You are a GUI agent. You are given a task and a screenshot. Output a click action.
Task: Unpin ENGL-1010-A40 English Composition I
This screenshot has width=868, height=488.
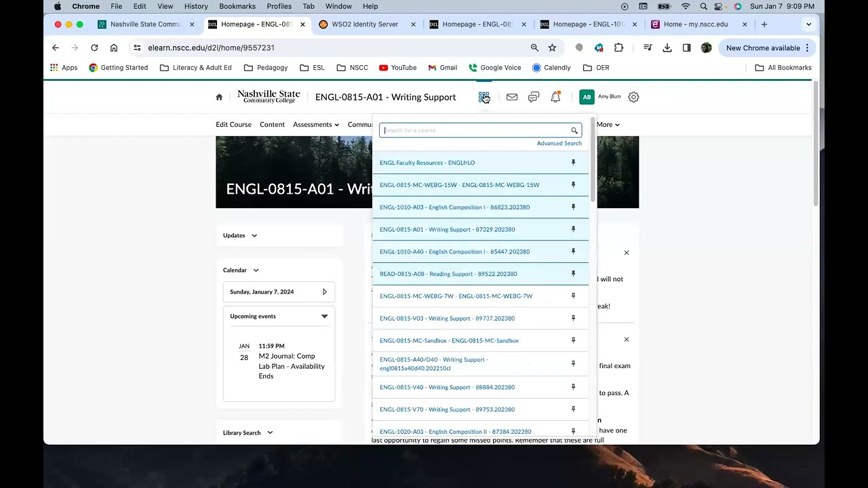pyautogui.click(x=573, y=251)
